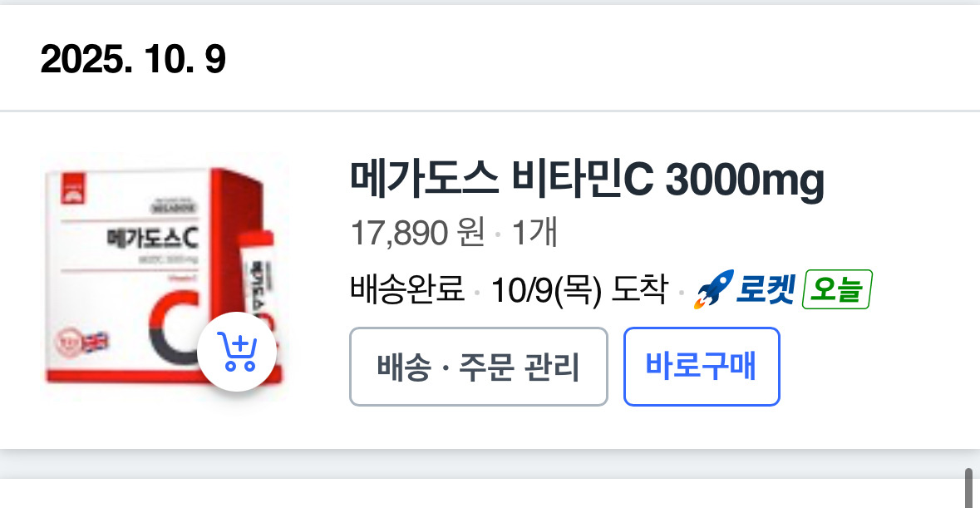980x508 pixels.
Task: Click the rocket delivery icon
Action: click(x=713, y=289)
